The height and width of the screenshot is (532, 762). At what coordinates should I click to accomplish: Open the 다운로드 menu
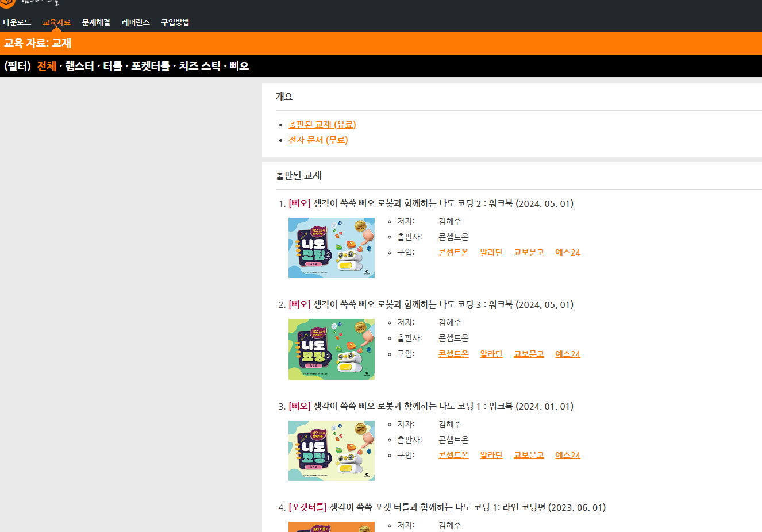pyautogui.click(x=17, y=22)
